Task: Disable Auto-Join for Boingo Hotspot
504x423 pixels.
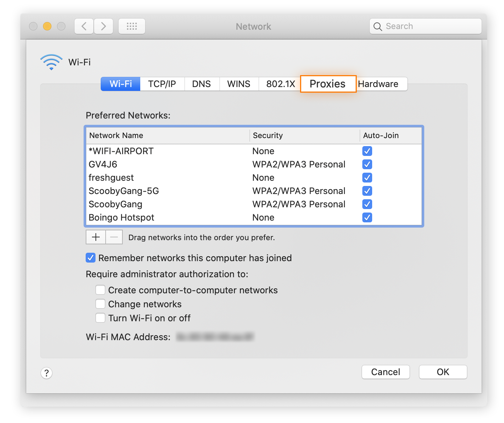Action: point(367,217)
